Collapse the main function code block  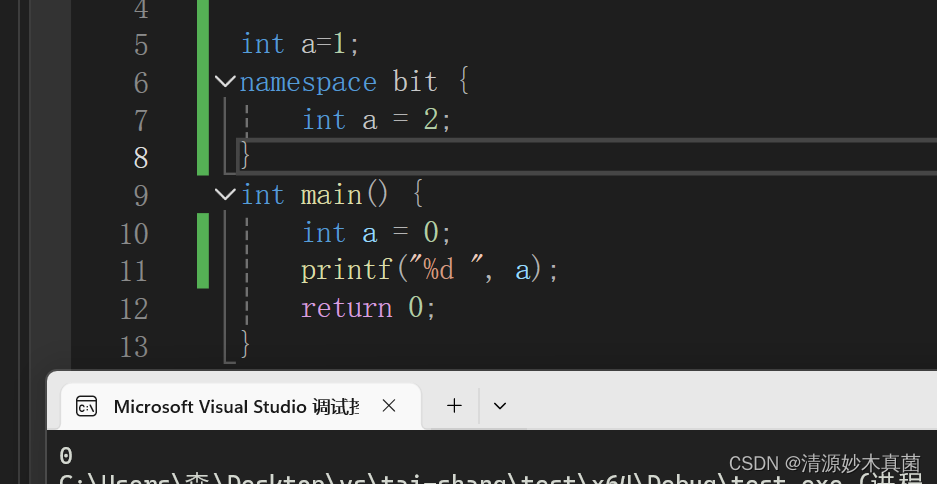pyautogui.click(x=225, y=194)
